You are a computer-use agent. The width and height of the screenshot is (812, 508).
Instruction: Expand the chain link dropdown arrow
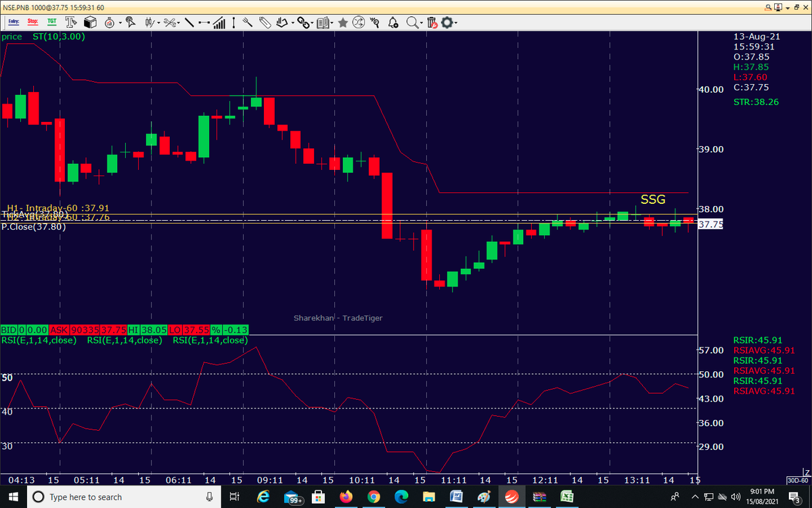(x=313, y=23)
